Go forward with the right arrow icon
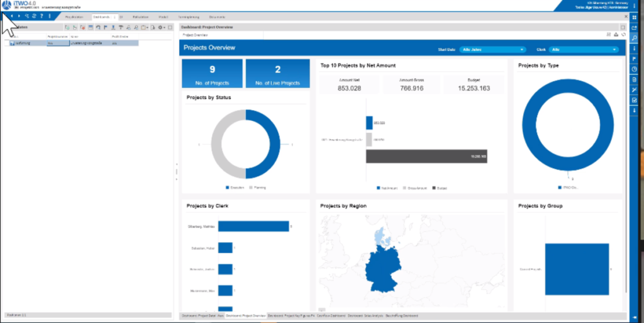 pos(19,16)
